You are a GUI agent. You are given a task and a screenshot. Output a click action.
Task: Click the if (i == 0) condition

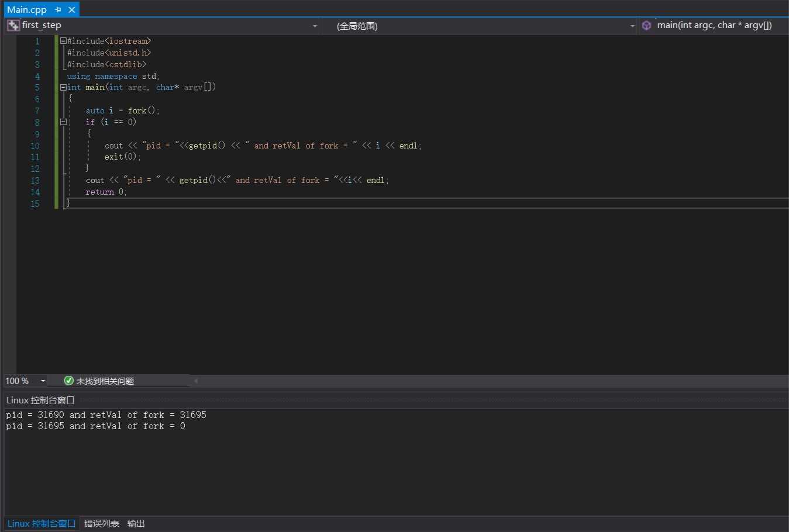(x=111, y=122)
